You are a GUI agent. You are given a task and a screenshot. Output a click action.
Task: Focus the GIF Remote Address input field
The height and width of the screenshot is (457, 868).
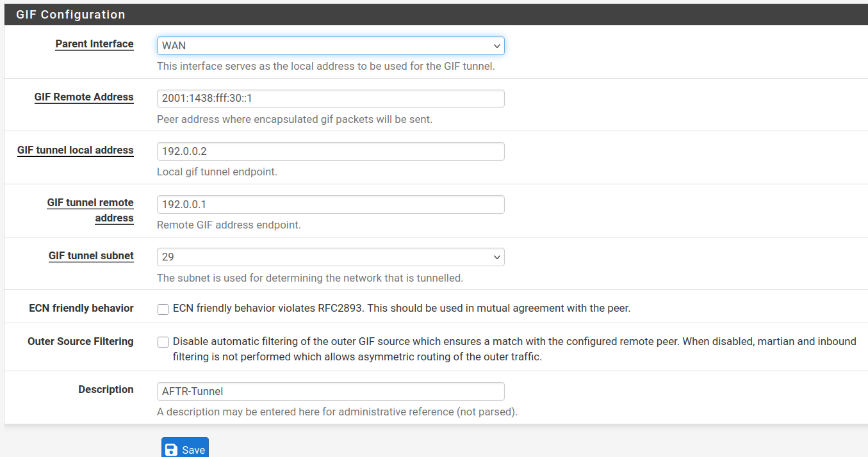tap(330, 99)
